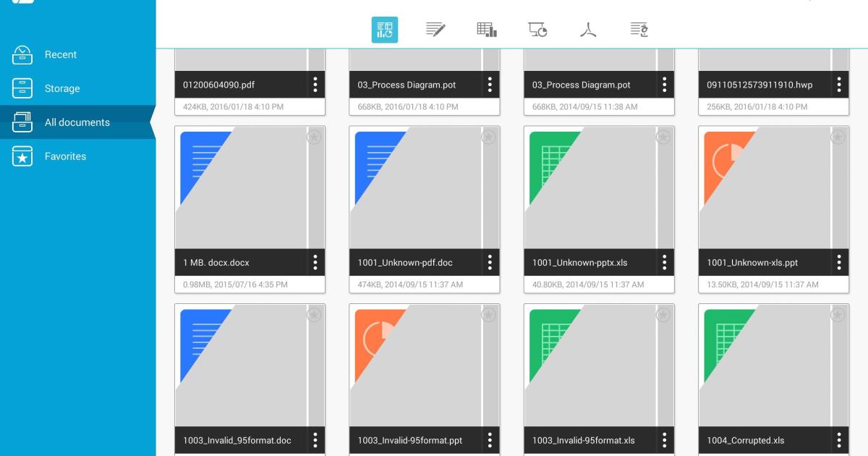Screen dimensions: 868x456
Task: Click the 09110512573911910.hwp file name
Action: (759, 85)
